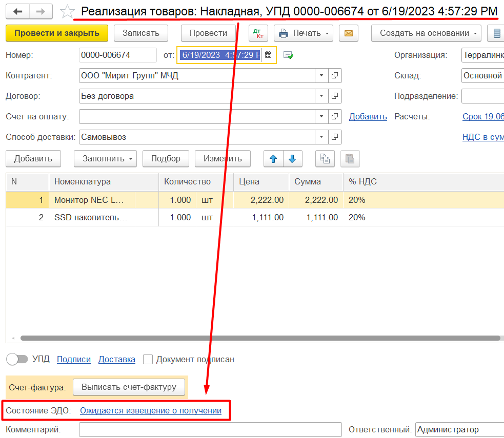504x438 pixels.
Task: Click the empty Подразделение field
Action: (483, 96)
